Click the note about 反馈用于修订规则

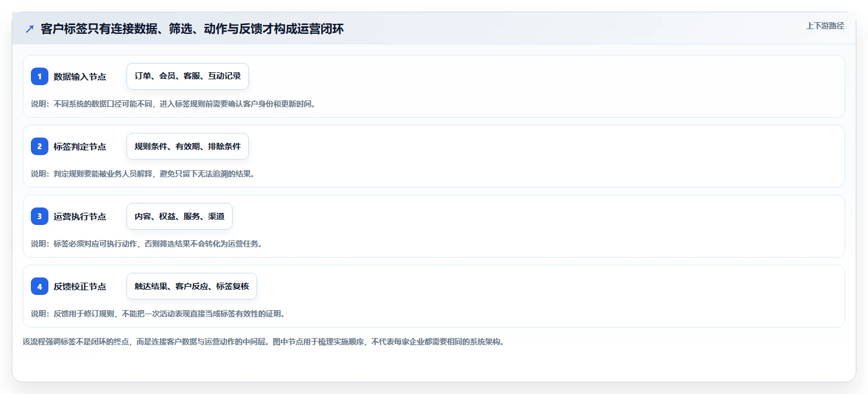click(x=158, y=314)
